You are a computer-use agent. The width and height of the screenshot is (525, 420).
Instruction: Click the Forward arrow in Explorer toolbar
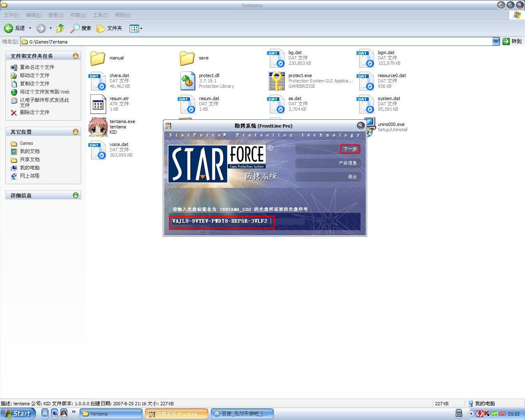(41, 28)
